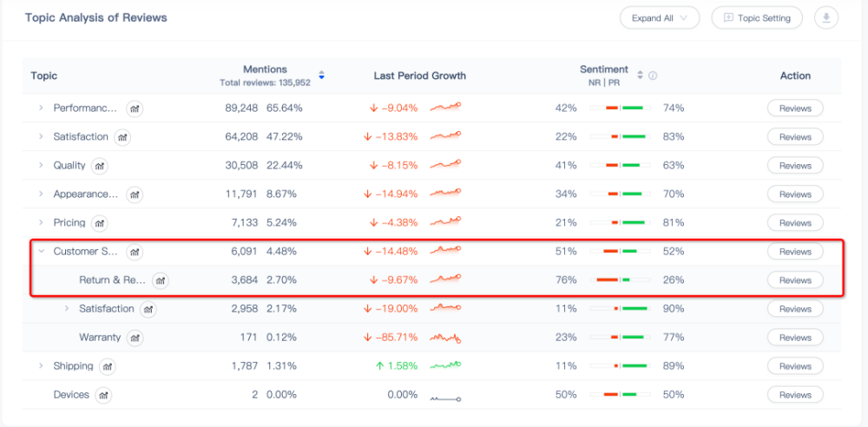Open Reviews for Devices row

(x=795, y=395)
